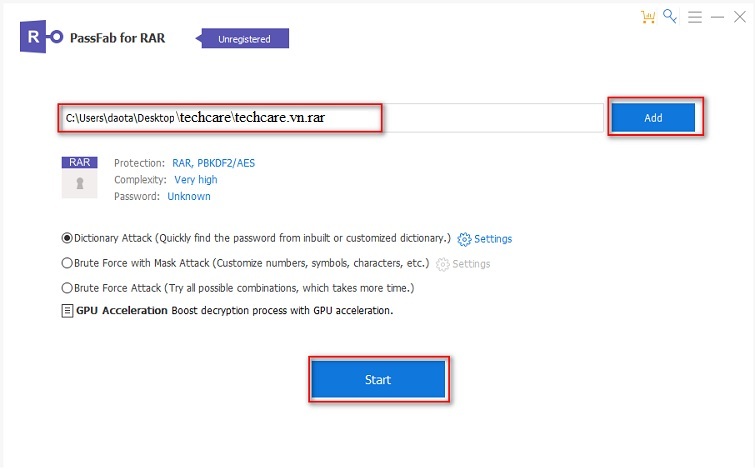Open the shopping cart to purchase

point(648,17)
